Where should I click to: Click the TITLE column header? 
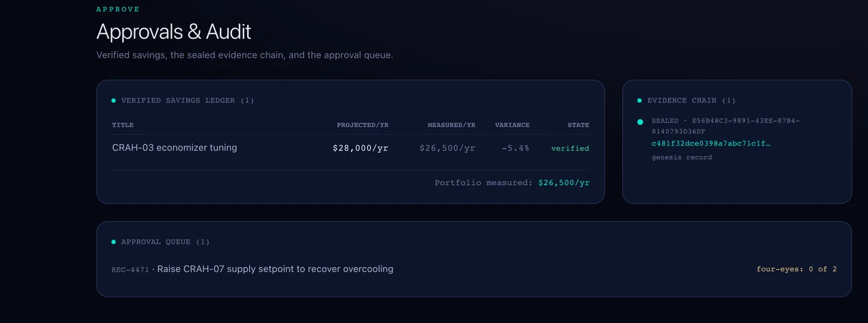(x=123, y=125)
